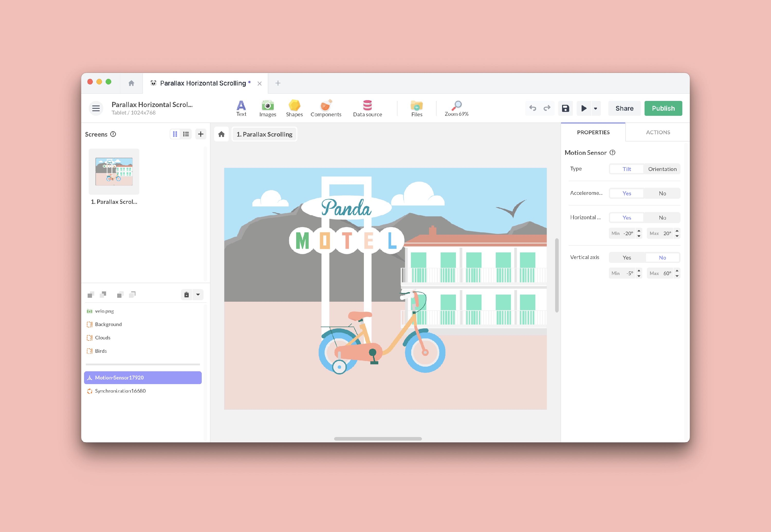
Task: Switch to the ACTIONS tab
Action: 658,132
